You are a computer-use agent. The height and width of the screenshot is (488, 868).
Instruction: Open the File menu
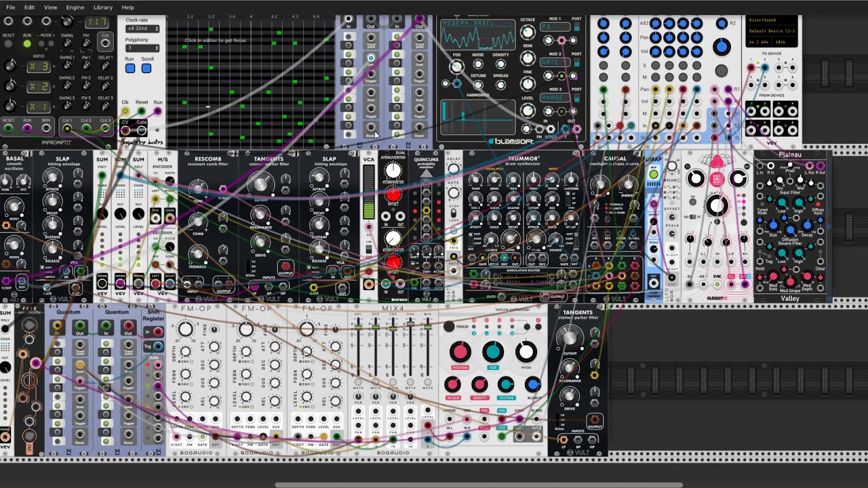pos(10,7)
